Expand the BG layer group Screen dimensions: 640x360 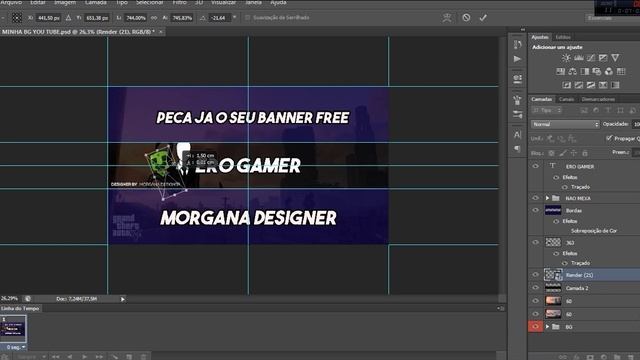tap(547, 327)
